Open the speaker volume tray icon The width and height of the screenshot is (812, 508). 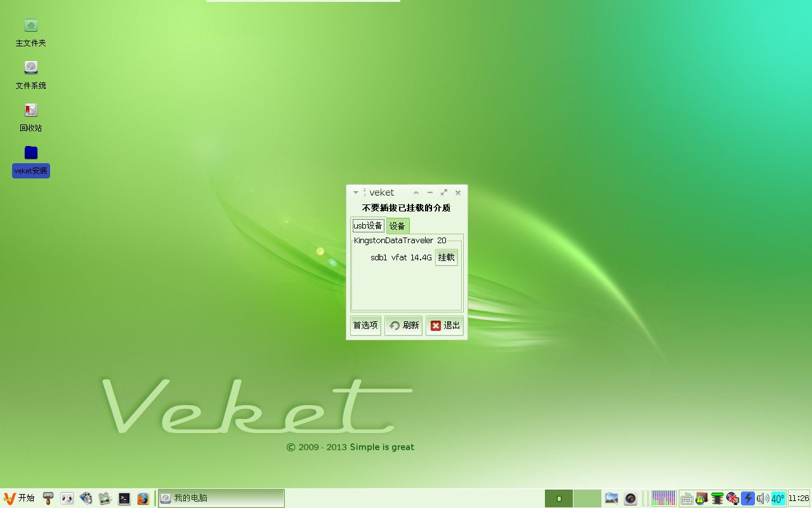[763, 498]
